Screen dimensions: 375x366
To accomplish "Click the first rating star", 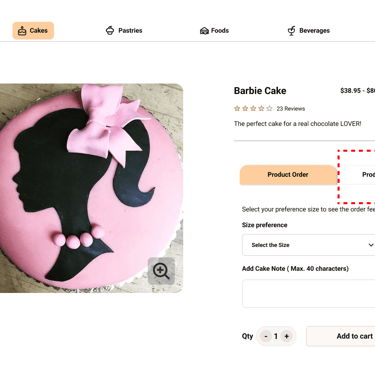I will (237, 108).
